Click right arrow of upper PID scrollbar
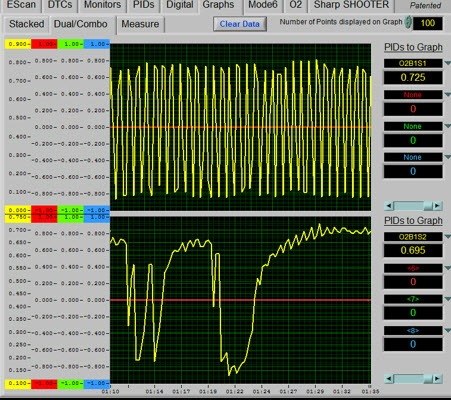The height and width of the screenshot is (400, 451). (437, 206)
